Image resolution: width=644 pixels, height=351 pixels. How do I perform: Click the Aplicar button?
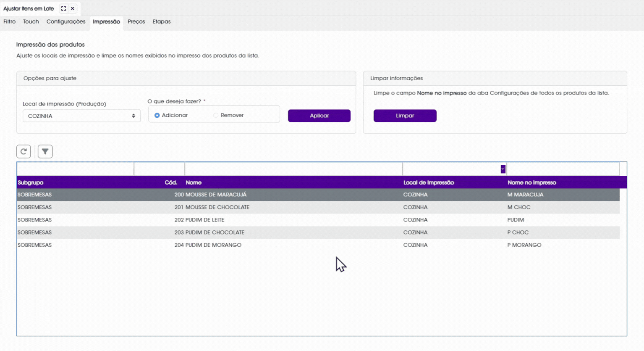319,116
